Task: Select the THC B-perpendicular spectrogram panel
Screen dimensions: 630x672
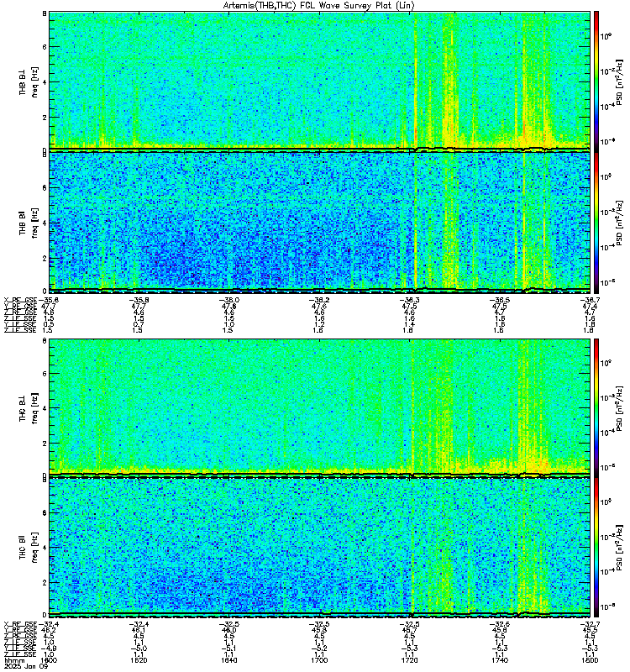Action: [320, 407]
